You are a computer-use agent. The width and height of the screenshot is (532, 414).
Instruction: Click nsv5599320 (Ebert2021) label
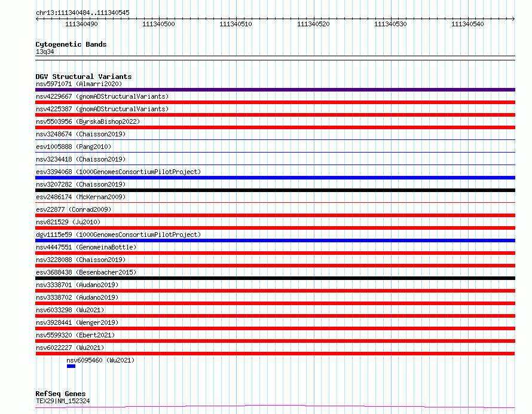(x=75, y=335)
